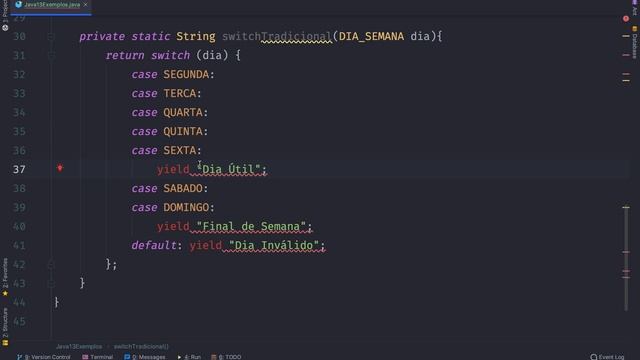The height and width of the screenshot is (360, 640).
Task: Click the yield keyword on line 40
Action: pos(173,226)
